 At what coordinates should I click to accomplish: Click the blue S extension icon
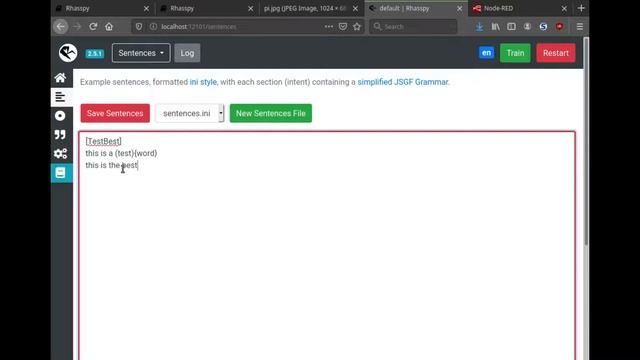(x=543, y=27)
